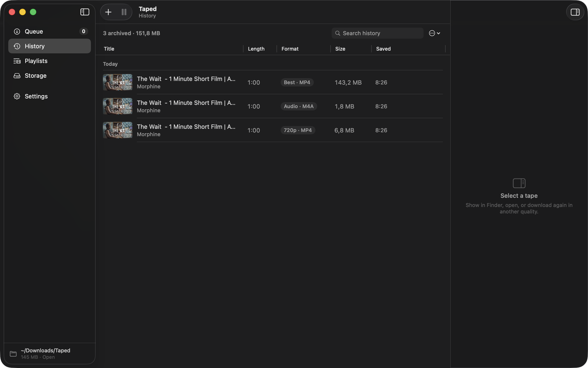Click the magnifying glass search icon
Image resolution: width=588 pixels, height=368 pixels.
(x=337, y=33)
